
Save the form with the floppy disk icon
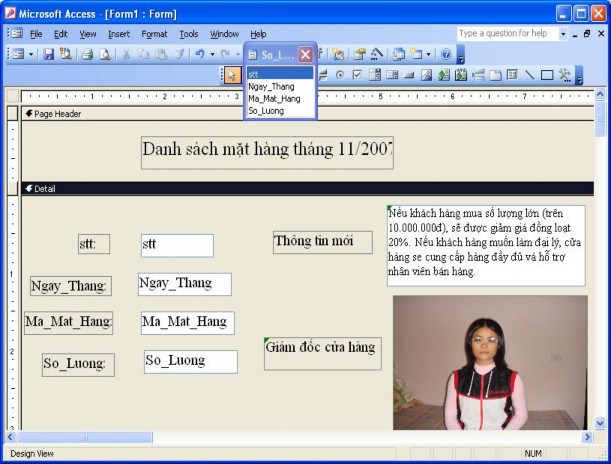[48, 54]
